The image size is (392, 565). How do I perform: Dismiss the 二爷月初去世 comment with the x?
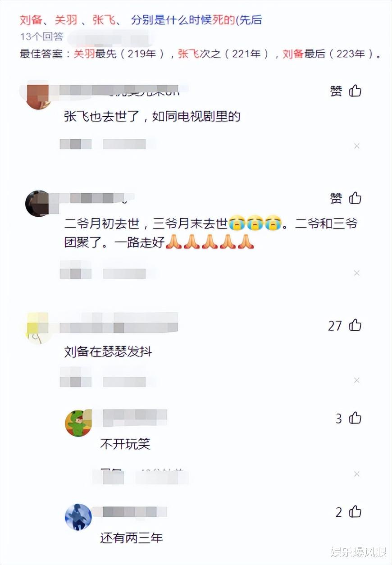pos(356,273)
